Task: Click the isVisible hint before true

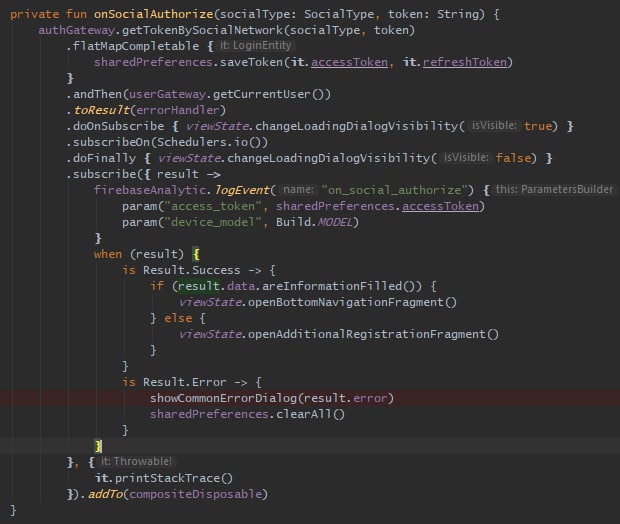Action: coord(494,126)
